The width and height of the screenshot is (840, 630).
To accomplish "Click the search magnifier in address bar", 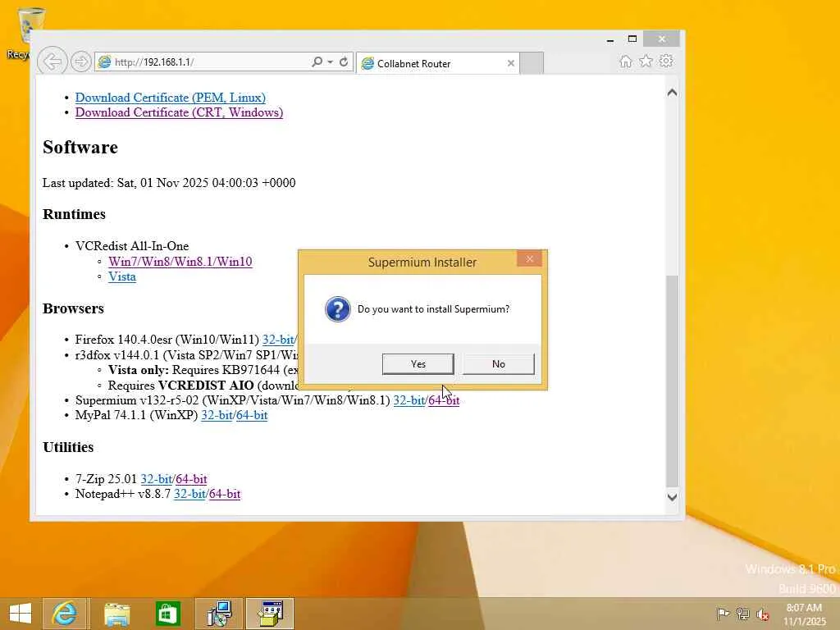I will pyautogui.click(x=317, y=62).
